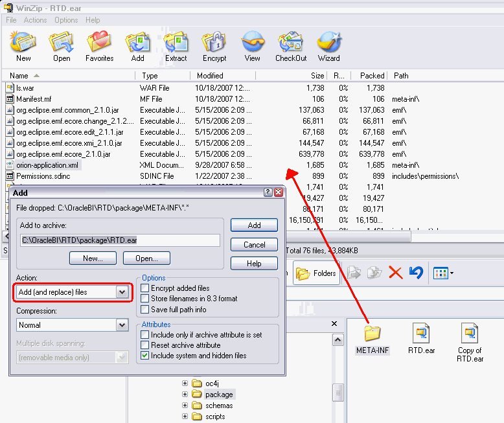The width and height of the screenshot is (504, 423).
Task: Open the Actions menu
Action: 36,20
